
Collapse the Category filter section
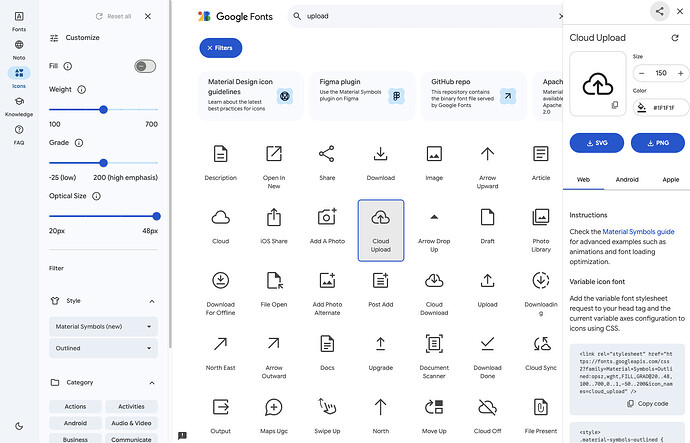tap(152, 383)
